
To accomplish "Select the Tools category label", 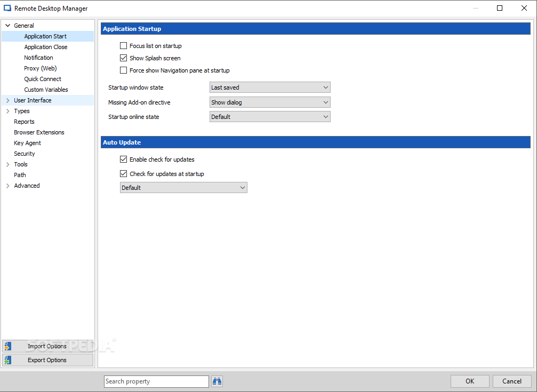I will (x=21, y=164).
